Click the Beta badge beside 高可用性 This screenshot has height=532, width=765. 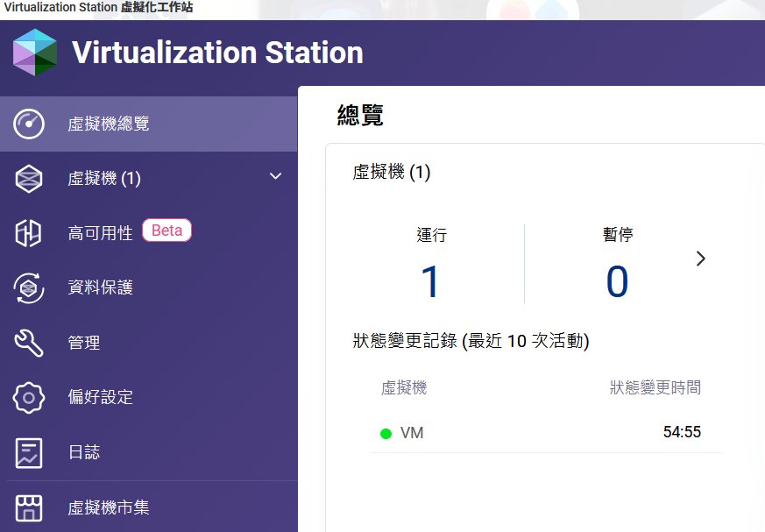pos(166,231)
